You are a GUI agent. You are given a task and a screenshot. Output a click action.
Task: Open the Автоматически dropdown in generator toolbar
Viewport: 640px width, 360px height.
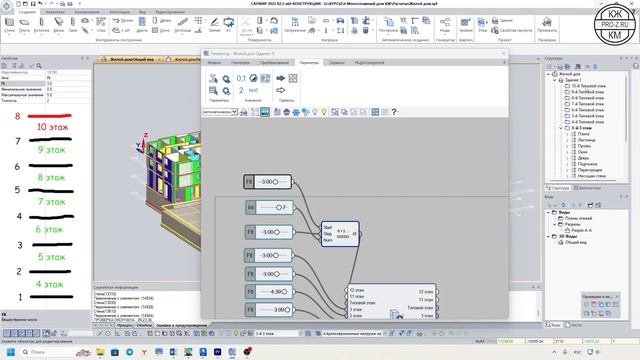tap(220, 112)
